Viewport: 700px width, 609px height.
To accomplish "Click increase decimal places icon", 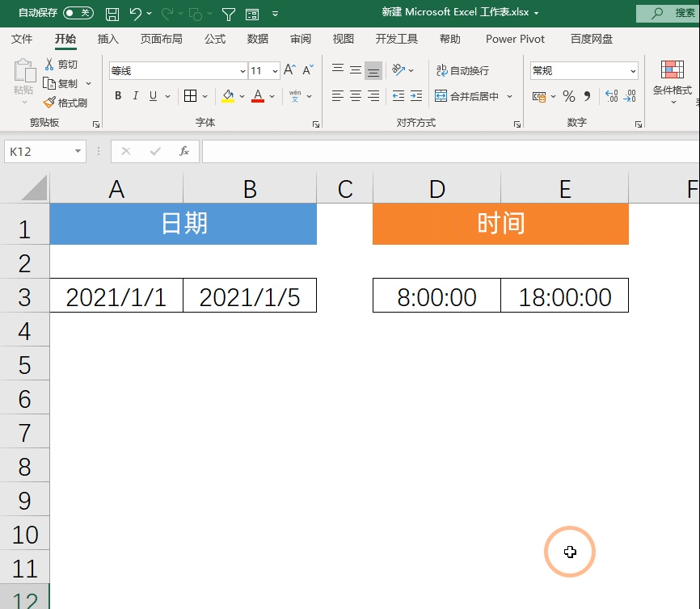I will click(x=612, y=96).
